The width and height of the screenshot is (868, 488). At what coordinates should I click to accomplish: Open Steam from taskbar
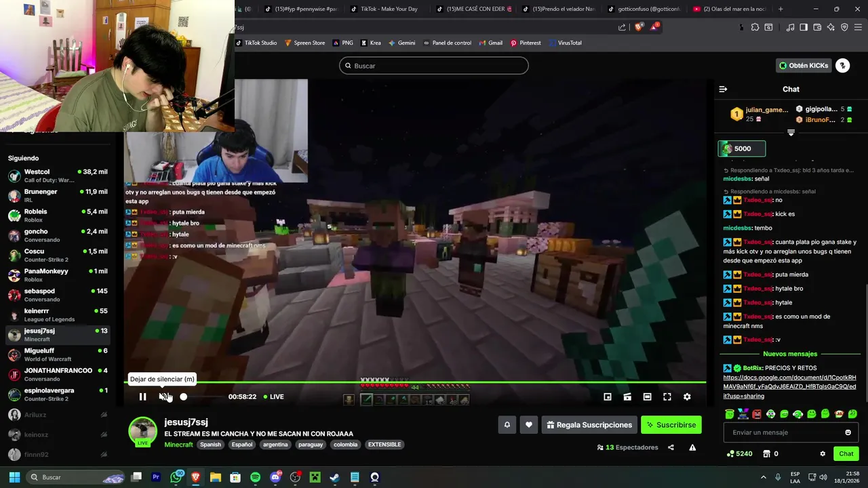334,477
